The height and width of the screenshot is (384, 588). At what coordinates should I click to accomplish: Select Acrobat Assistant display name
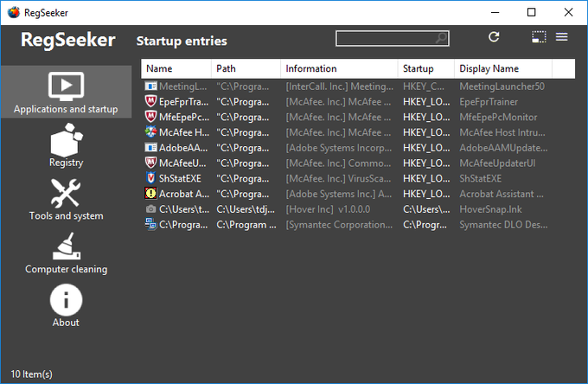(502, 194)
